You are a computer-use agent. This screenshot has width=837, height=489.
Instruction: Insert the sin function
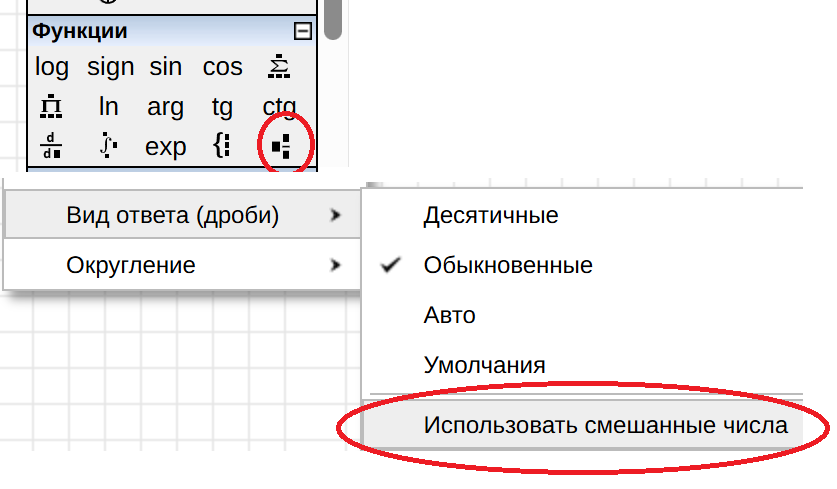166,67
